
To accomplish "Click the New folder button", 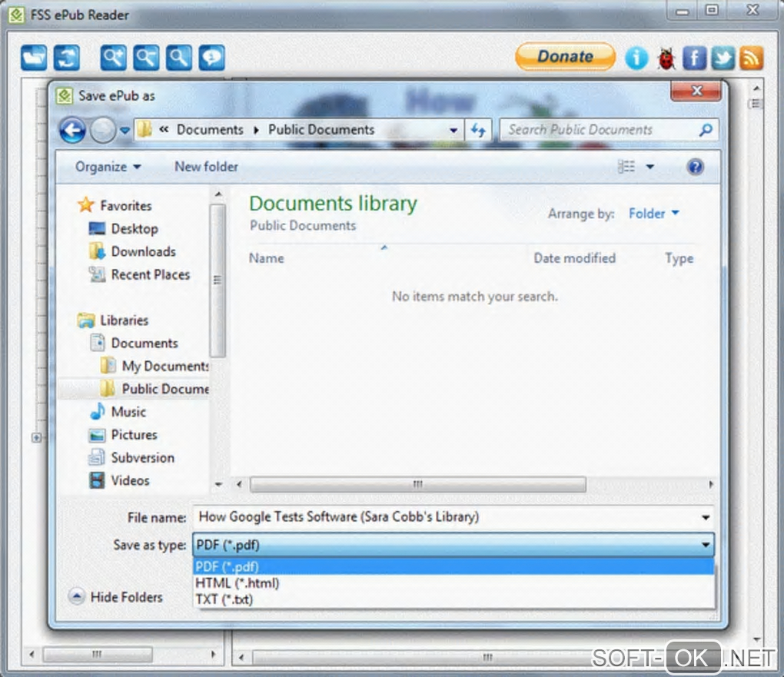I will 206,167.
